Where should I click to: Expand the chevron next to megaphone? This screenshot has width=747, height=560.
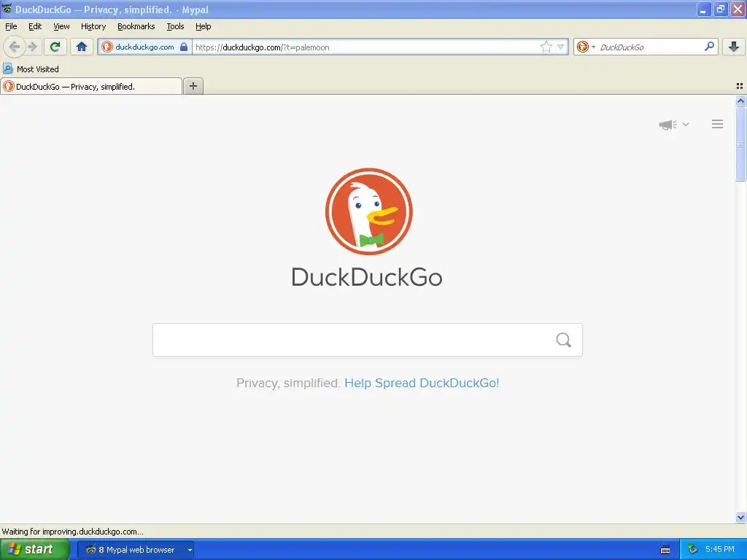point(686,124)
